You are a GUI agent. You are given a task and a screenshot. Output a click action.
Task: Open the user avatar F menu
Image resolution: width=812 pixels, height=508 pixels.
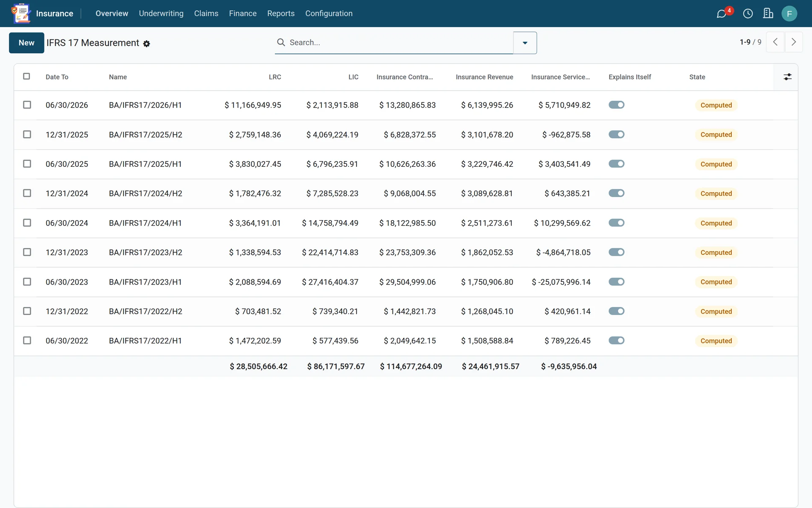pyautogui.click(x=789, y=14)
